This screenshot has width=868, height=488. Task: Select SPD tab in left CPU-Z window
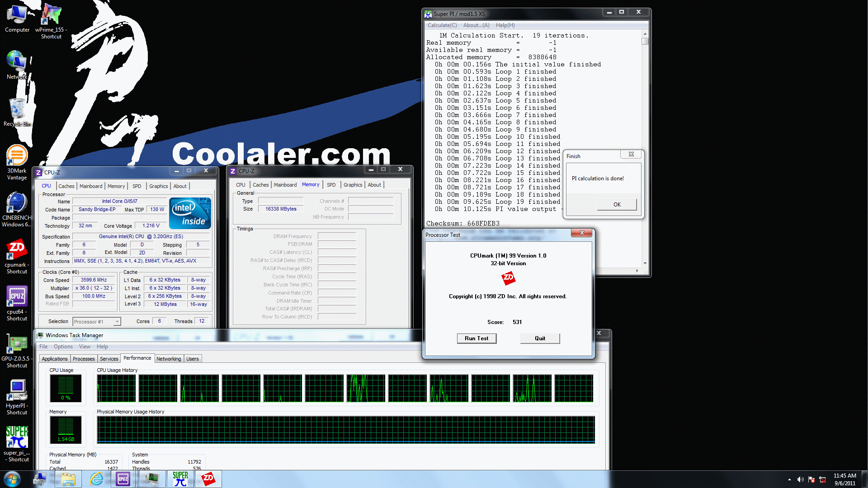[x=137, y=186]
